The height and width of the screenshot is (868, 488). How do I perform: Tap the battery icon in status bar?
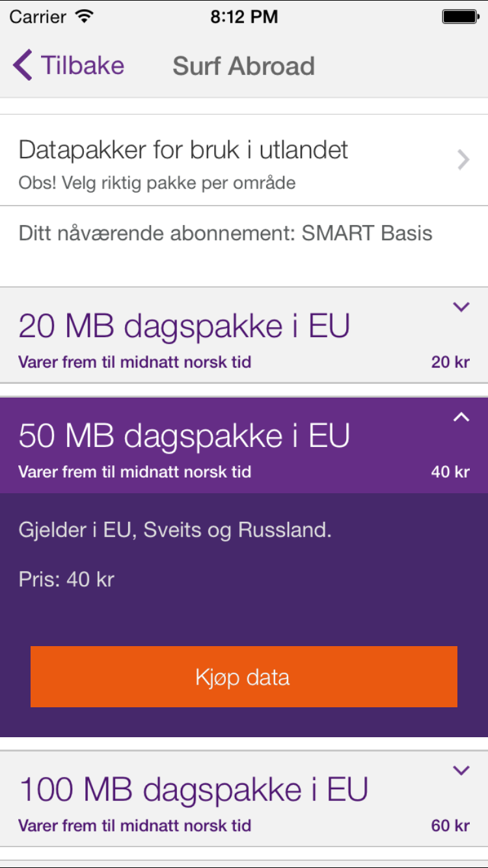(x=460, y=17)
